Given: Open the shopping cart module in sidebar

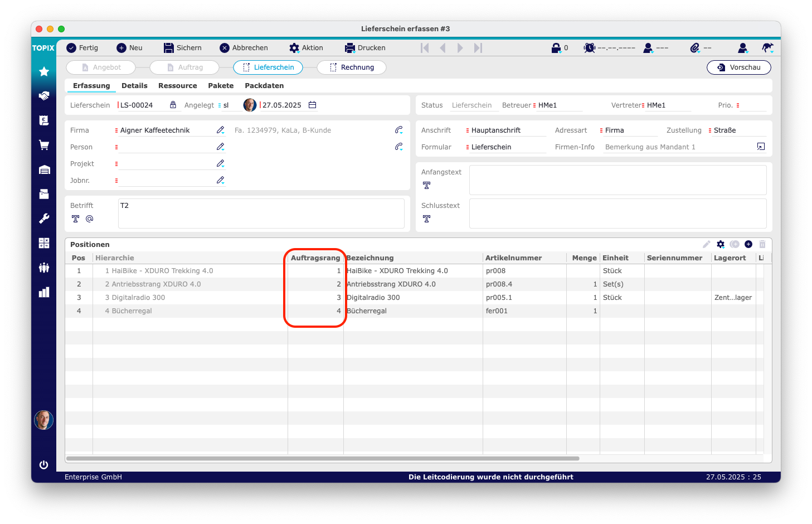Looking at the screenshot, I should pos(44,145).
